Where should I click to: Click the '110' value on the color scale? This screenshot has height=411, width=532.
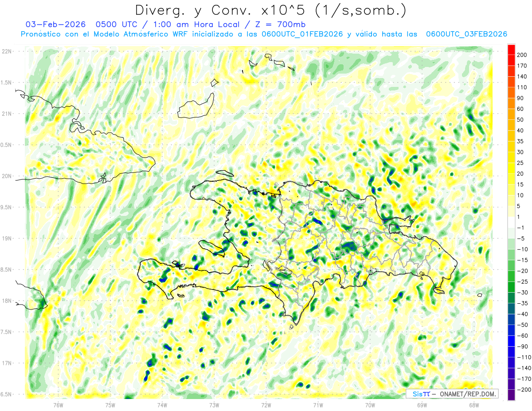521,87
